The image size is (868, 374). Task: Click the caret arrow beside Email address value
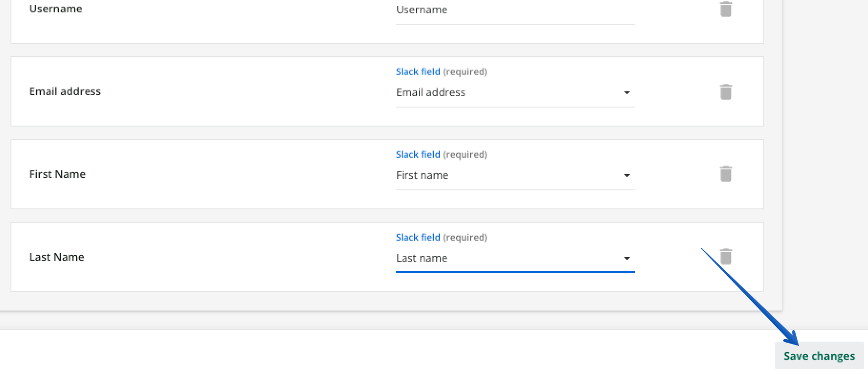tap(627, 93)
